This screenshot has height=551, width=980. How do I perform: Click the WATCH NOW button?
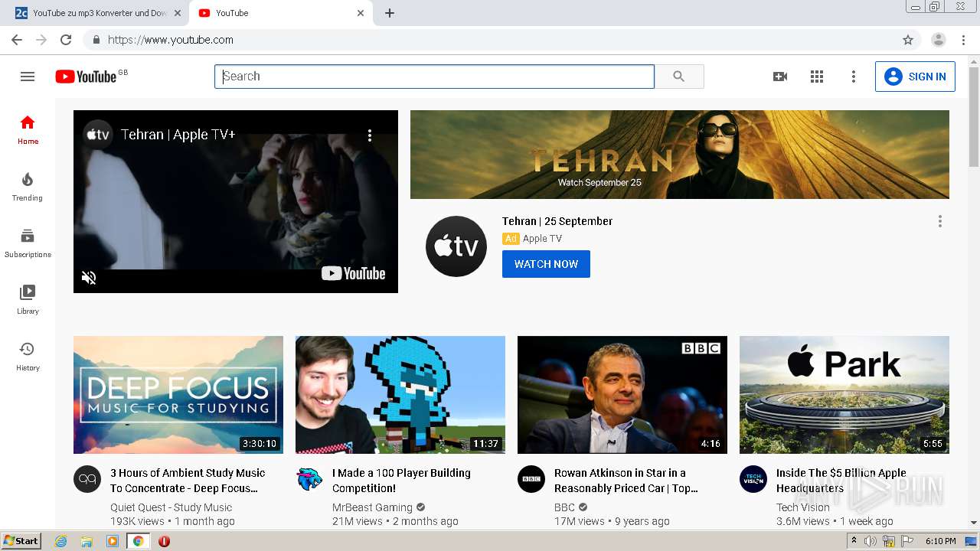click(x=546, y=264)
